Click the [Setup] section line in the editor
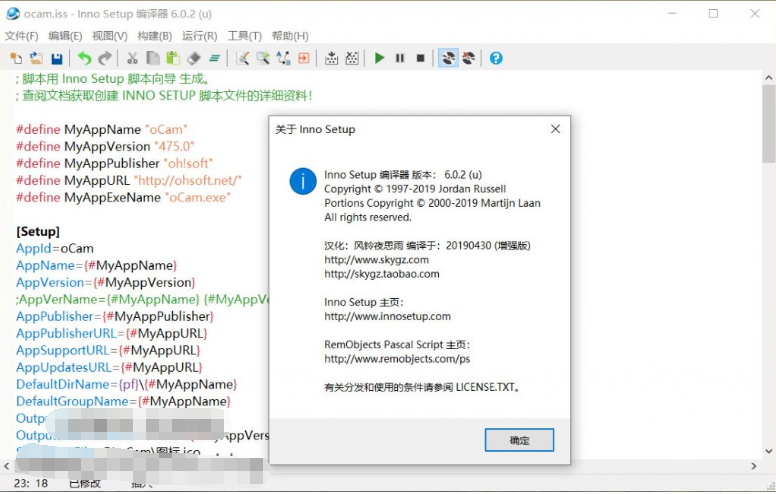Screen dimensions: 776x494 pos(38,231)
